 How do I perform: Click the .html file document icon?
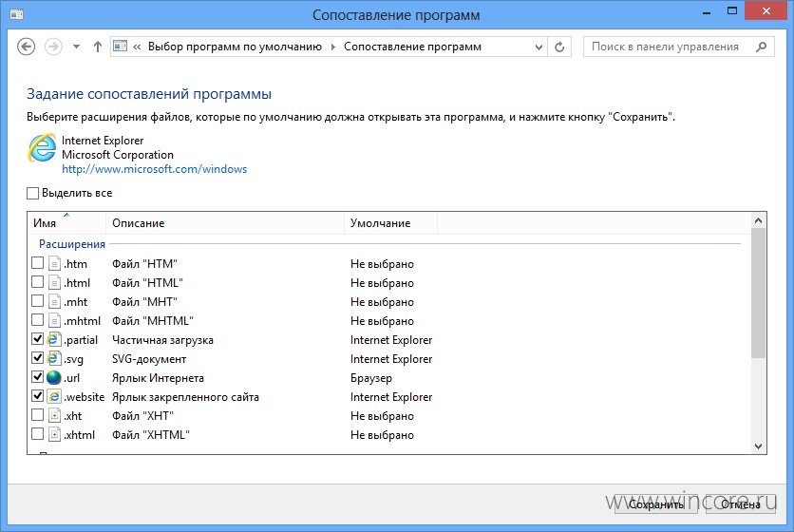click(x=54, y=282)
